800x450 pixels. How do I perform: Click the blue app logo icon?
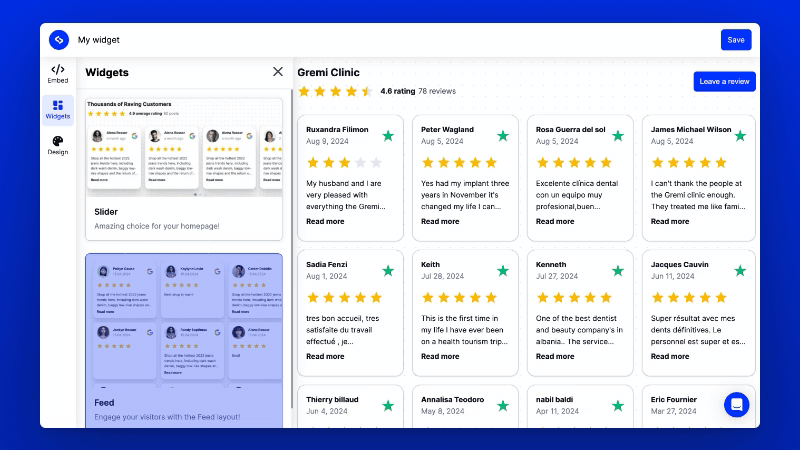tap(59, 40)
